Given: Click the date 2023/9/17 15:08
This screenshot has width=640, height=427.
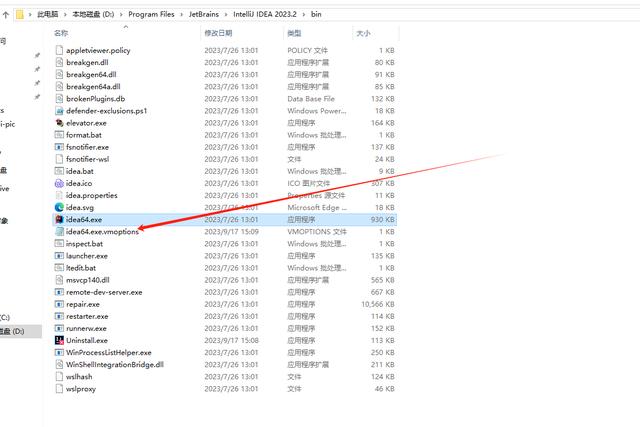Looking at the screenshot, I should [231, 340].
